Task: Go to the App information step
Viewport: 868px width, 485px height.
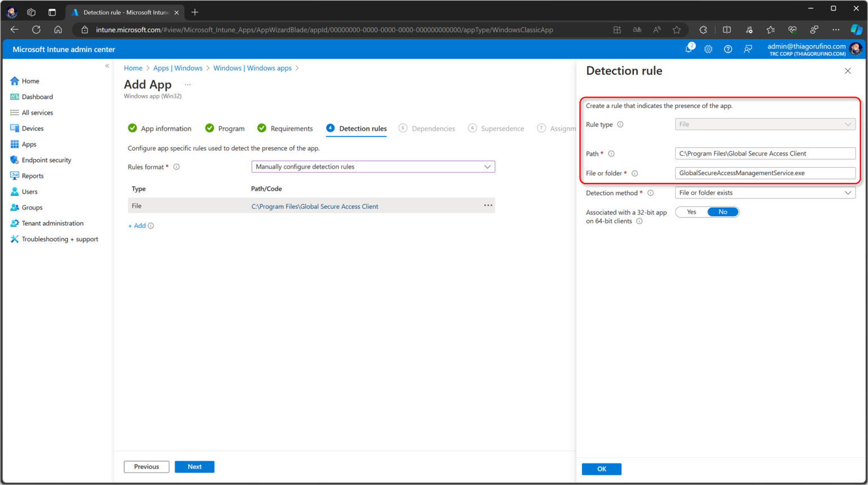Action: pos(166,129)
